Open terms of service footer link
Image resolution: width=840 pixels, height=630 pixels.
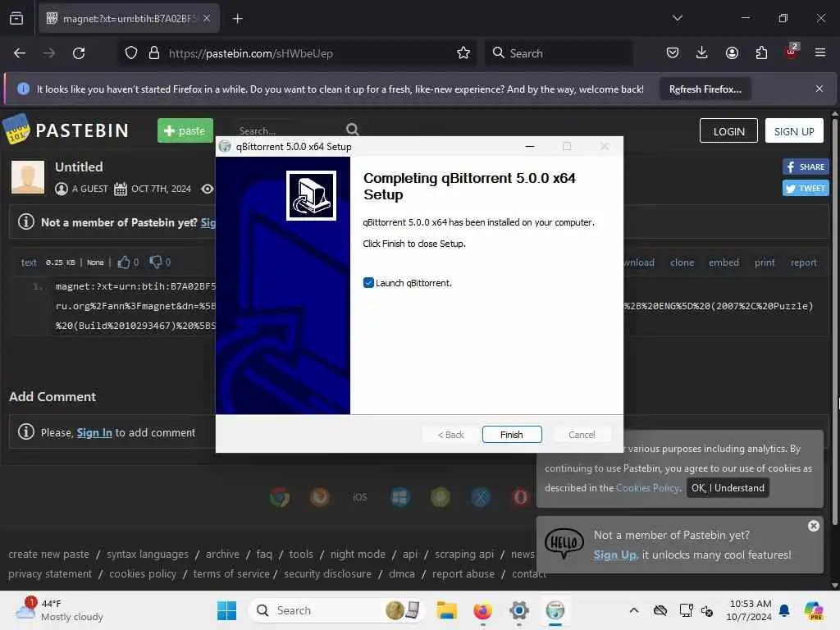point(231,573)
